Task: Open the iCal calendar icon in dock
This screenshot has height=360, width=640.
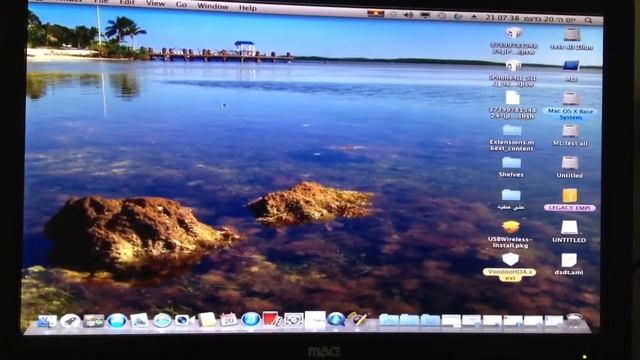Action: pos(229,320)
